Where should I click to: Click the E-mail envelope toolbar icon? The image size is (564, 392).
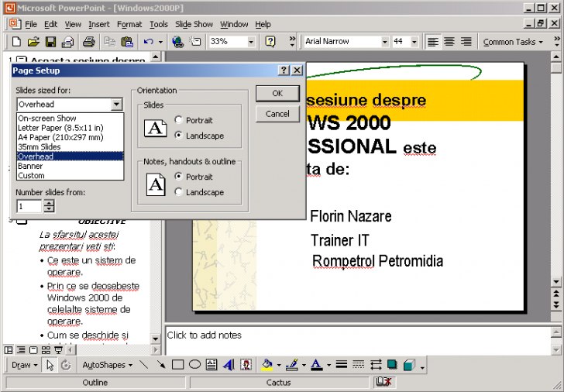coord(67,42)
